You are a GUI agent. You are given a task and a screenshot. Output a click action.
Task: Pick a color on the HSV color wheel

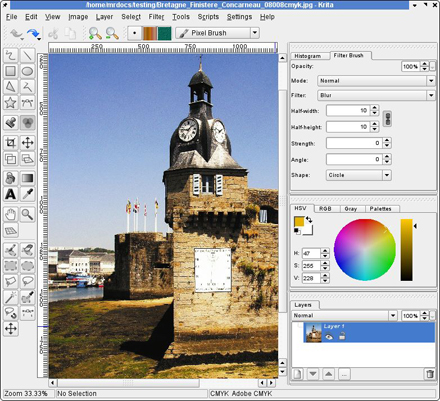(365, 249)
